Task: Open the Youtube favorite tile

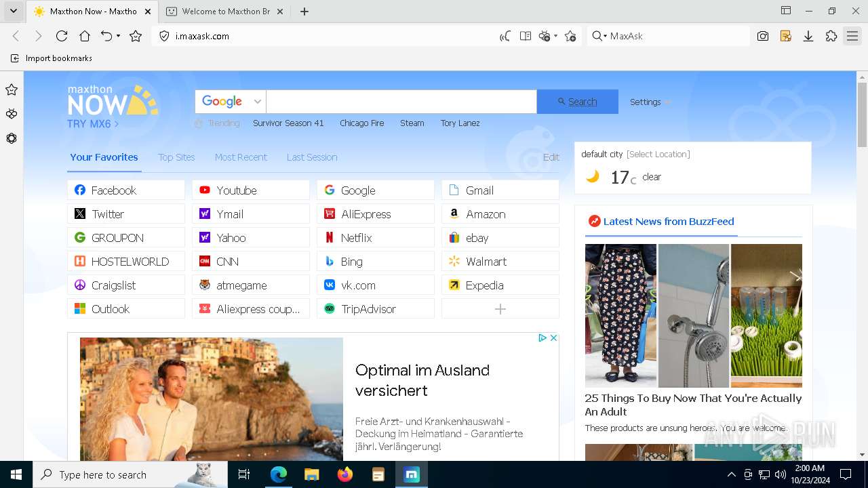Action: pos(251,190)
